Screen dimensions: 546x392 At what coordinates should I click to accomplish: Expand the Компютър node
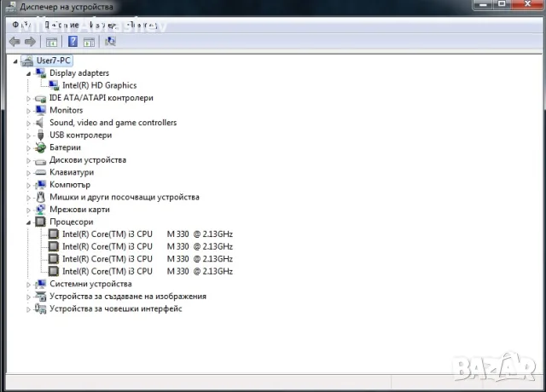tap(28, 186)
